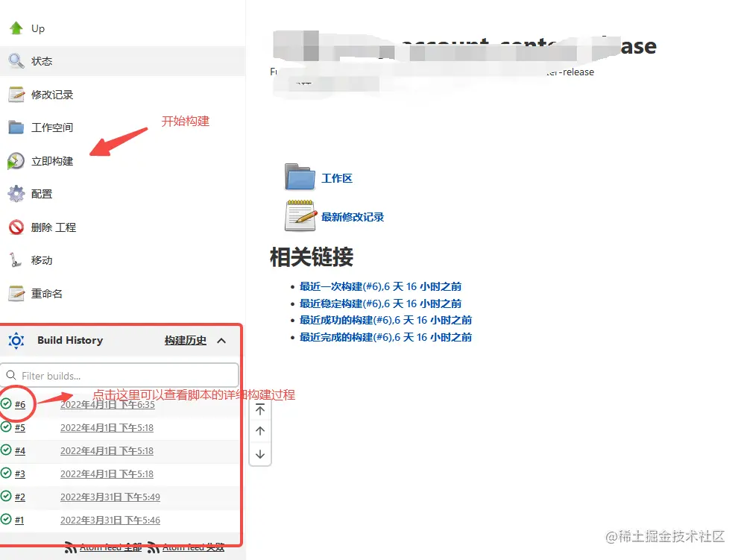Click the 重命名 notepad icon
The height and width of the screenshot is (560, 741).
pyautogui.click(x=16, y=293)
